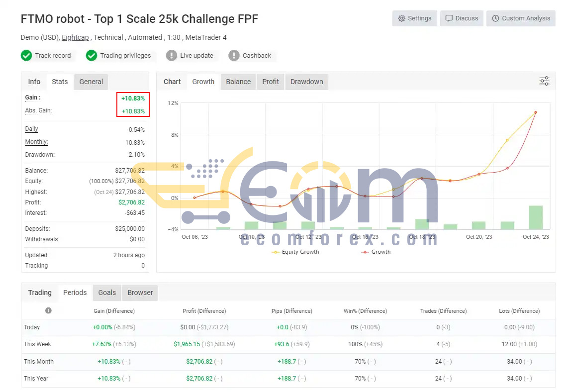This screenshot has width=569, height=392.
Task: Click the Trading privileges green checkmark icon
Action: [x=92, y=56]
